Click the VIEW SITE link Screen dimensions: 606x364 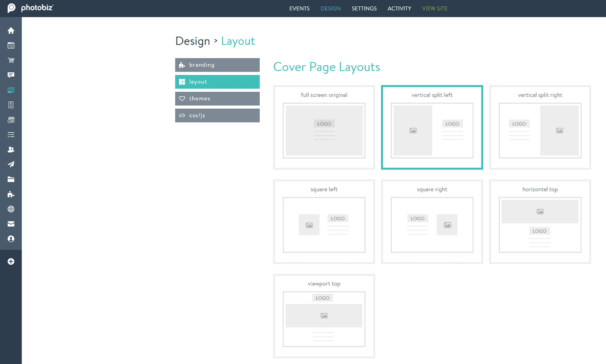tap(435, 8)
